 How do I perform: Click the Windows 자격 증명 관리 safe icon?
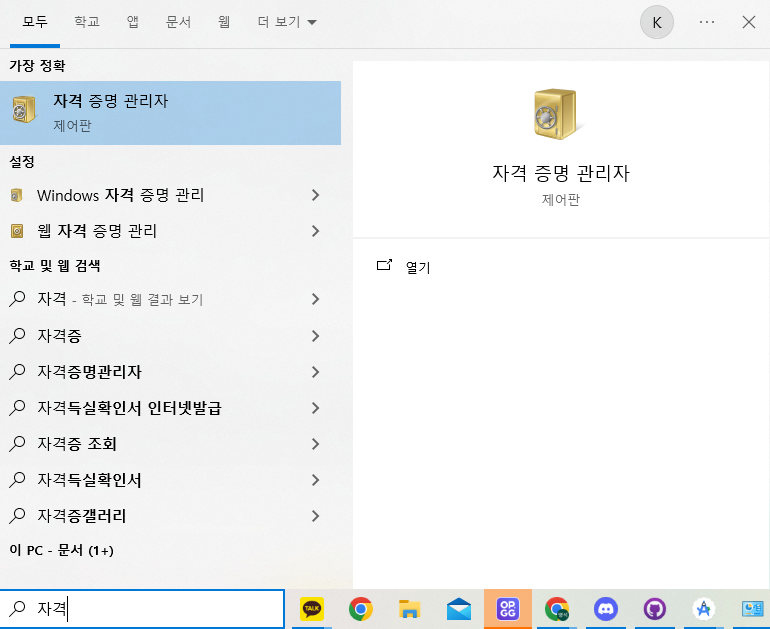coord(17,195)
